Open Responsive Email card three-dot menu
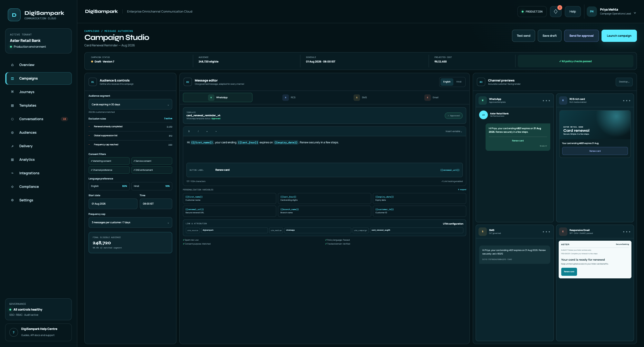 coord(627,232)
